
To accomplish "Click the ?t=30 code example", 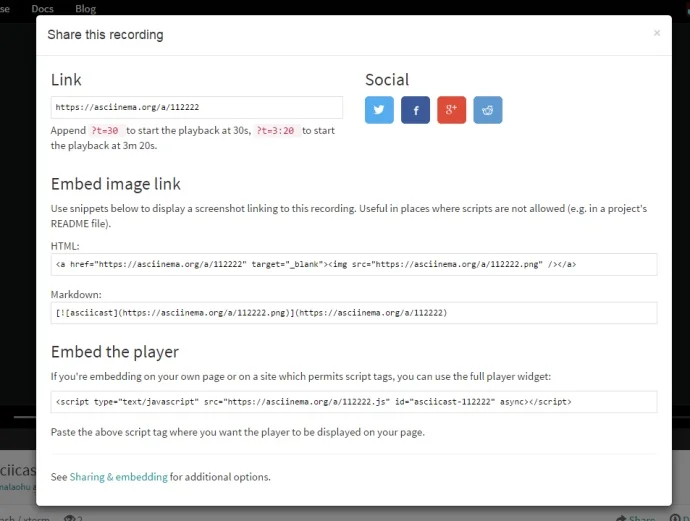I will click(x=105, y=131).
